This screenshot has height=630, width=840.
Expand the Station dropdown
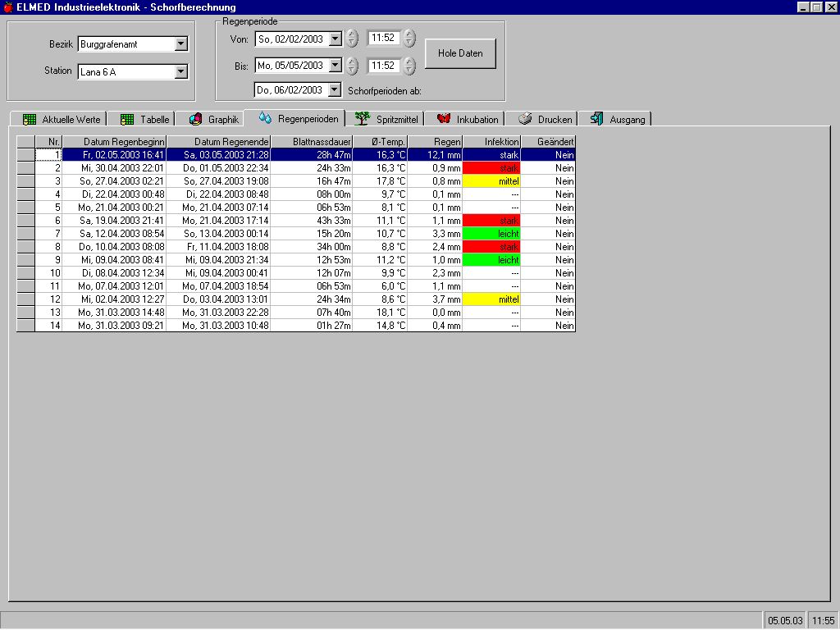click(x=181, y=72)
